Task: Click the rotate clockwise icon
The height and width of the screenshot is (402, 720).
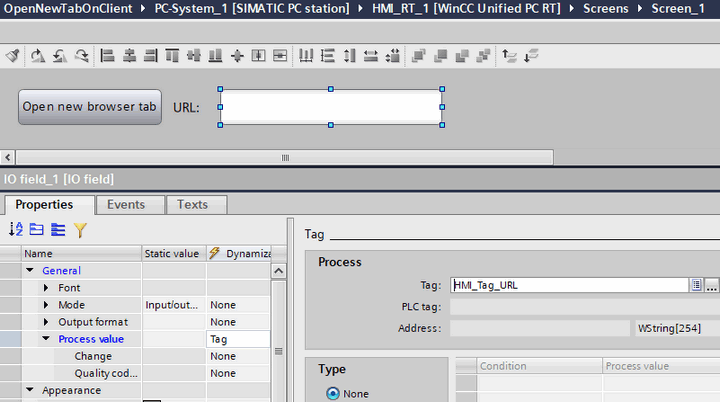Action: 38,56
